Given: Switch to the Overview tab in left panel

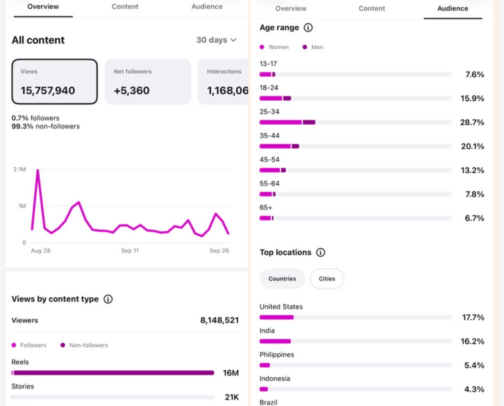Looking at the screenshot, I should 43,7.
